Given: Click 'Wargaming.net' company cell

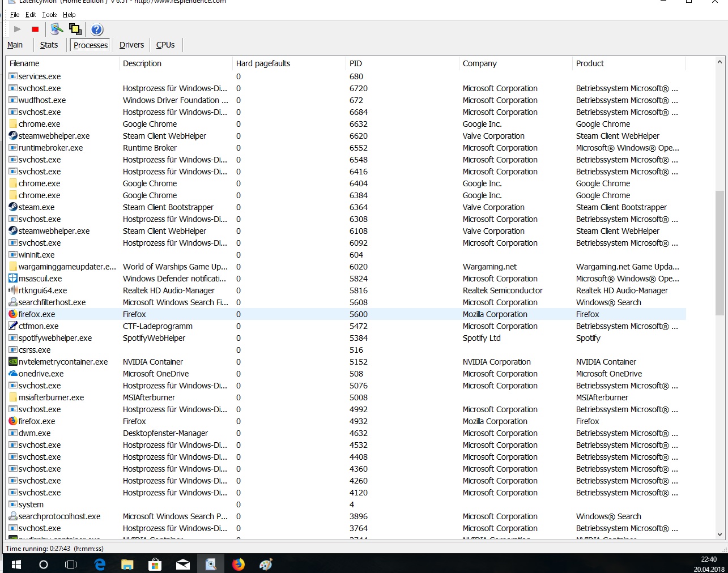Looking at the screenshot, I should click(x=489, y=267).
